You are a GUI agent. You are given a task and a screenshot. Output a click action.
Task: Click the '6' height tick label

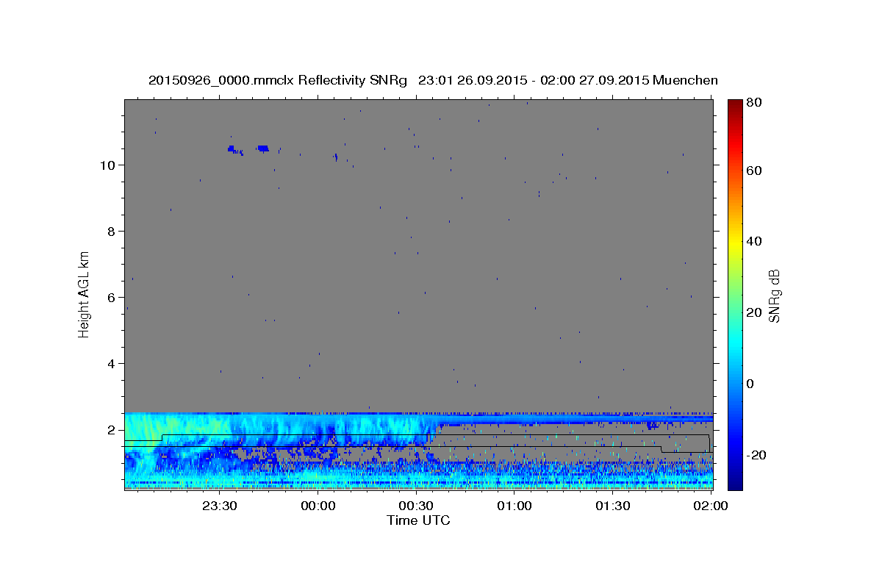coord(112,298)
